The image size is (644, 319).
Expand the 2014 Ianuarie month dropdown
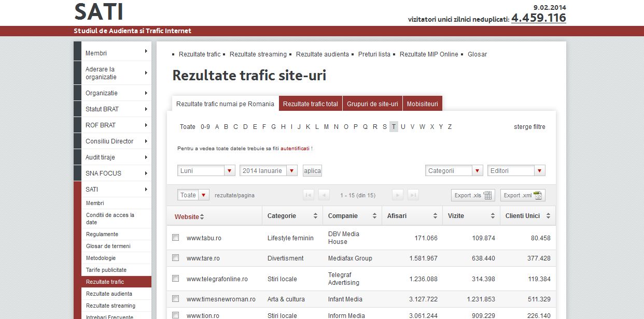[291, 171]
